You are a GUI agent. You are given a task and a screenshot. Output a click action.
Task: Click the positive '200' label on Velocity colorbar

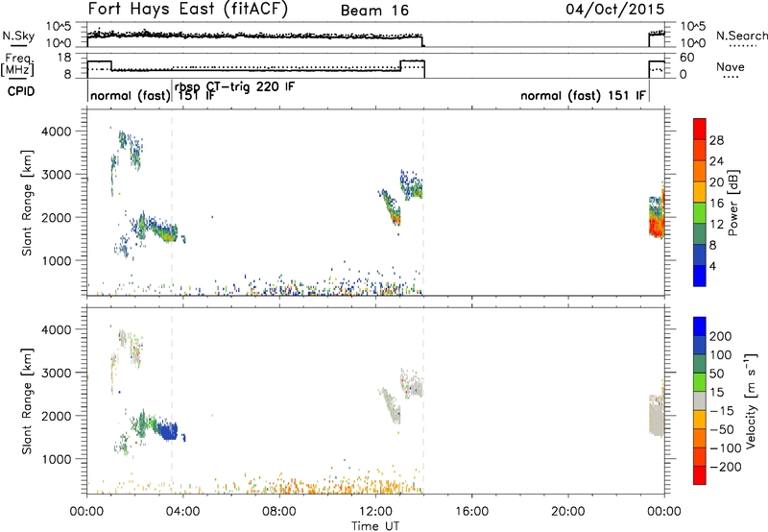(x=721, y=336)
